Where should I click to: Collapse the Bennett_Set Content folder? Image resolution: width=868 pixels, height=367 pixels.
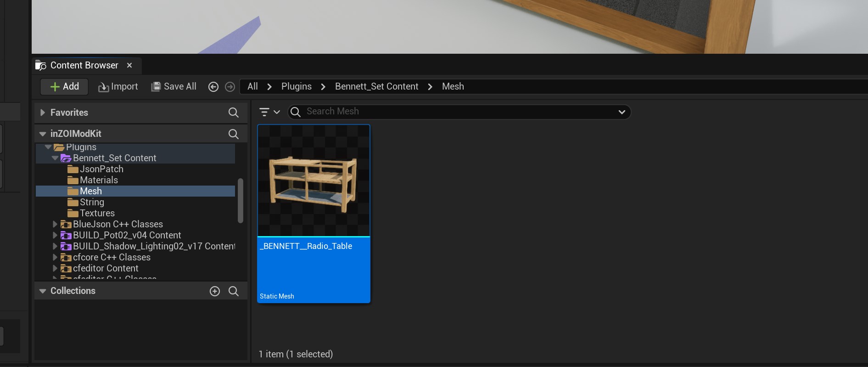[55, 158]
